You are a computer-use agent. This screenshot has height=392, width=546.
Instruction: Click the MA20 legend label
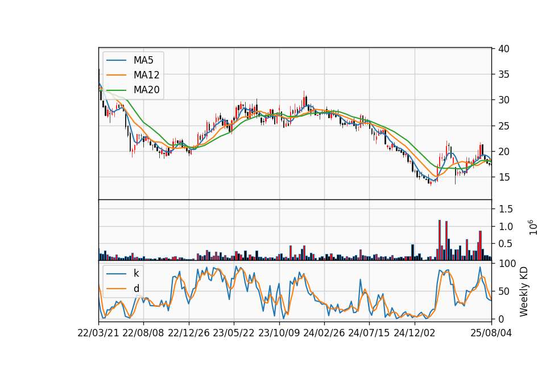pyautogui.click(x=146, y=90)
